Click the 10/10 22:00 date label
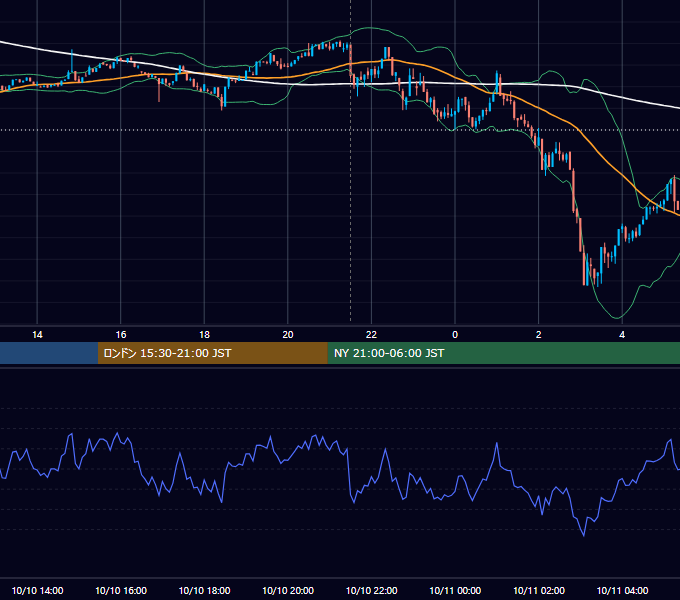Image resolution: width=680 pixels, height=600 pixels. pyautogui.click(x=371, y=590)
